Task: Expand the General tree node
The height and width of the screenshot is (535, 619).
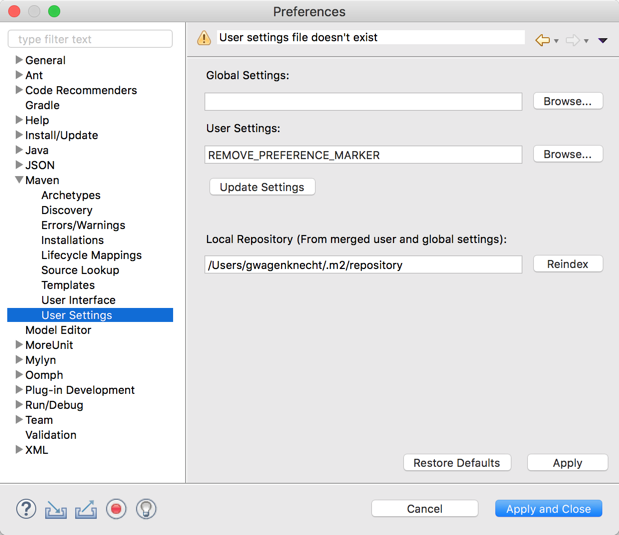Action: 19,60
